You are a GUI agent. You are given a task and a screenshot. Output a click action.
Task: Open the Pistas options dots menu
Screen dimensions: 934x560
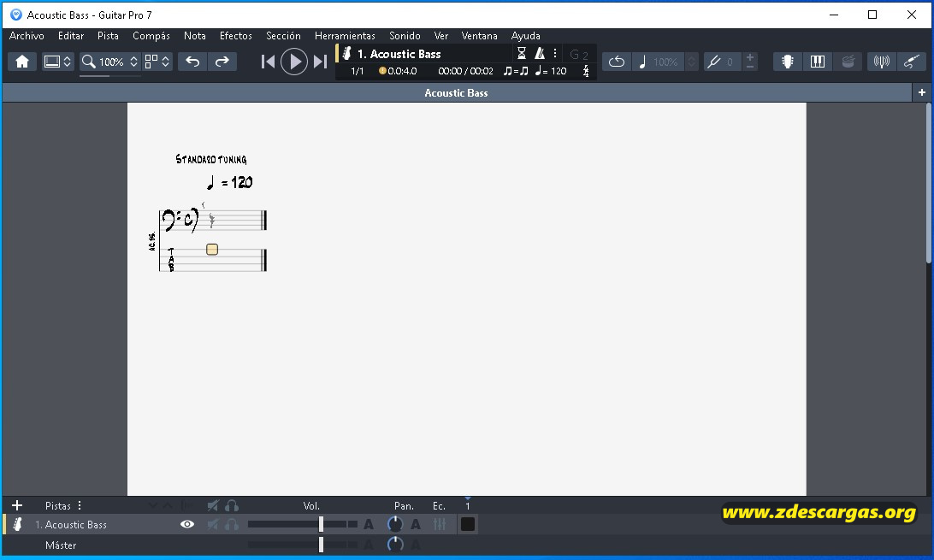80,505
